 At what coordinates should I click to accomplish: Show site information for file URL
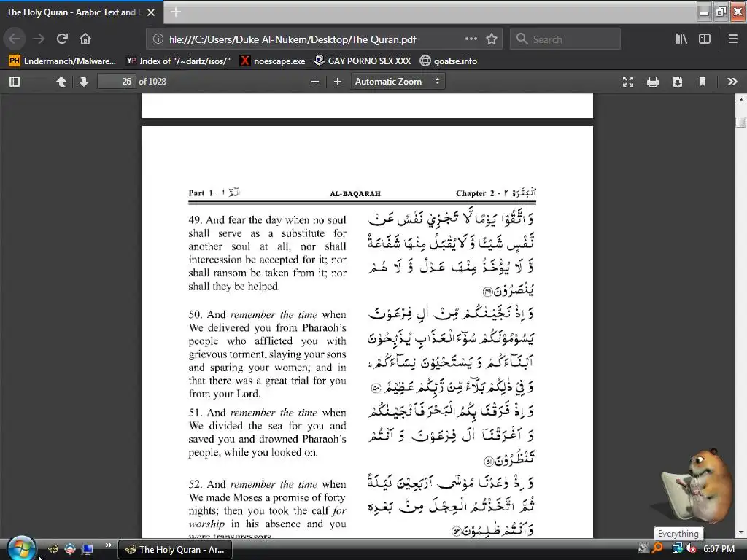click(x=158, y=39)
